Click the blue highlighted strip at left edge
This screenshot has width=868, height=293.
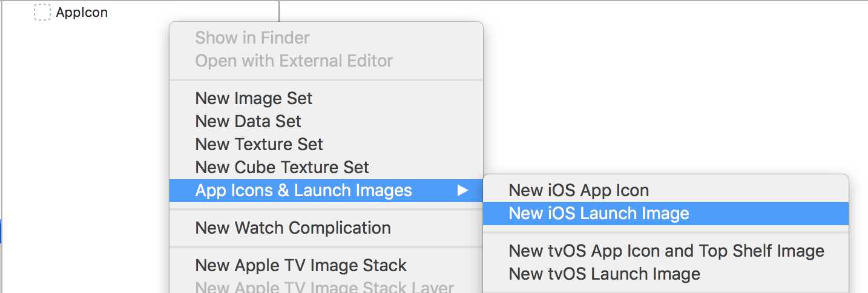pos(1,232)
